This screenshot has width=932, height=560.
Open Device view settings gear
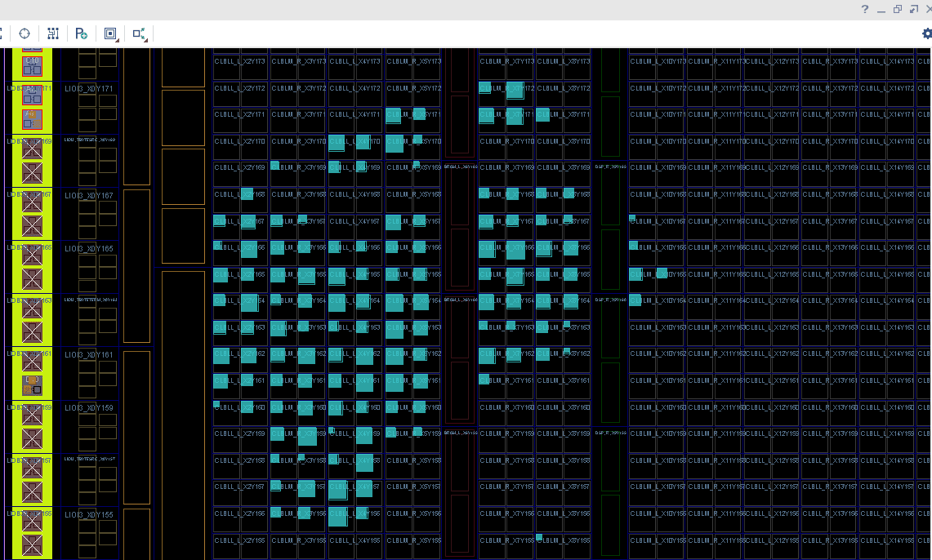pos(926,33)
